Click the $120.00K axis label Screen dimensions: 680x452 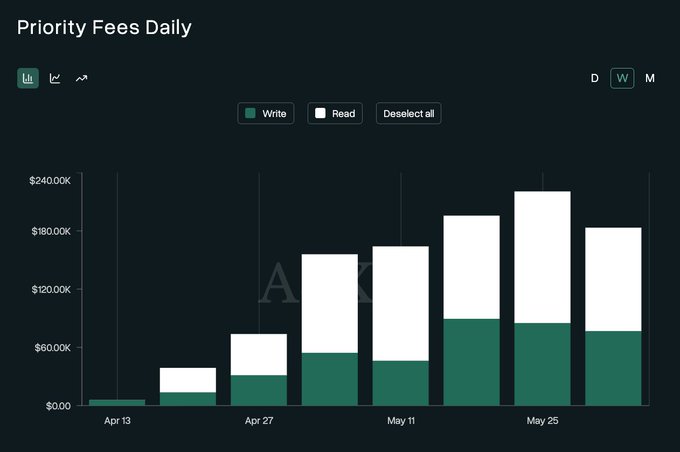click(51, 289)
